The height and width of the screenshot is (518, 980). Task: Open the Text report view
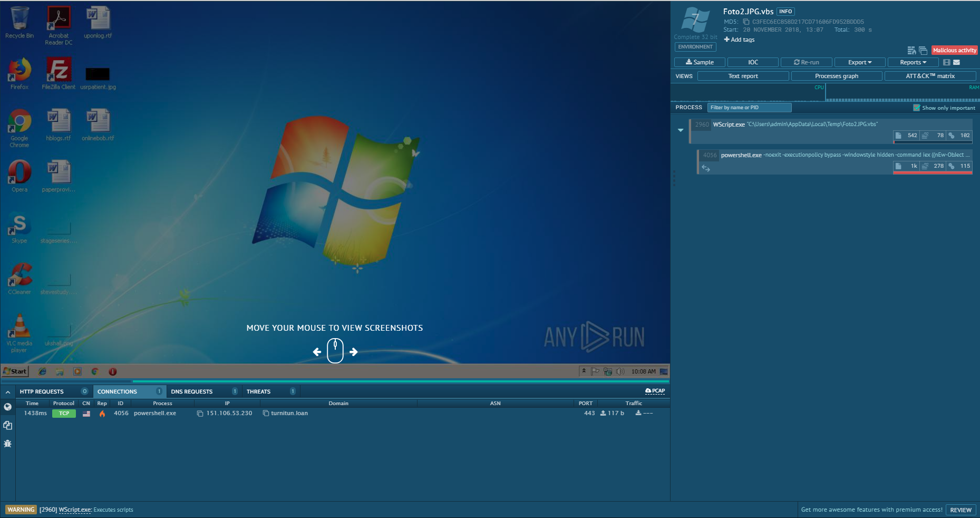point(743,76)
